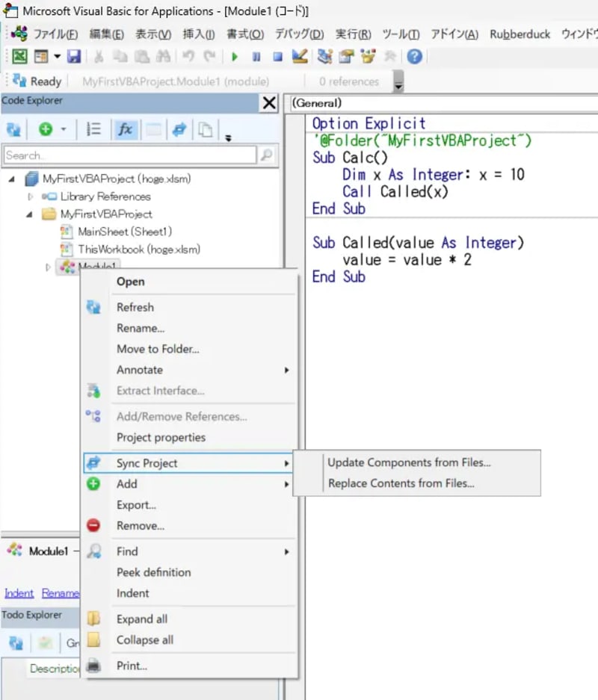Click the Code Explorer Search field
This screenshot has width=598, height=700.
[x=130, y=155]
